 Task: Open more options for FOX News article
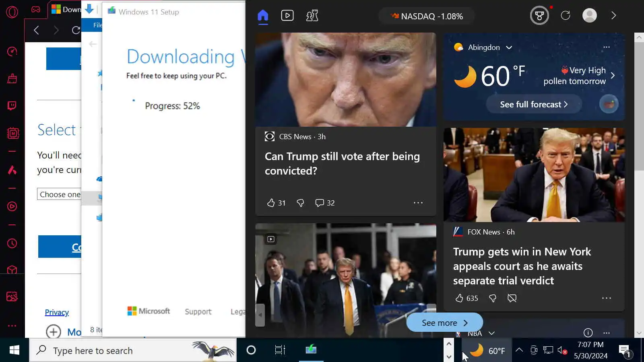pyautogui.click(x=607, y=298)
